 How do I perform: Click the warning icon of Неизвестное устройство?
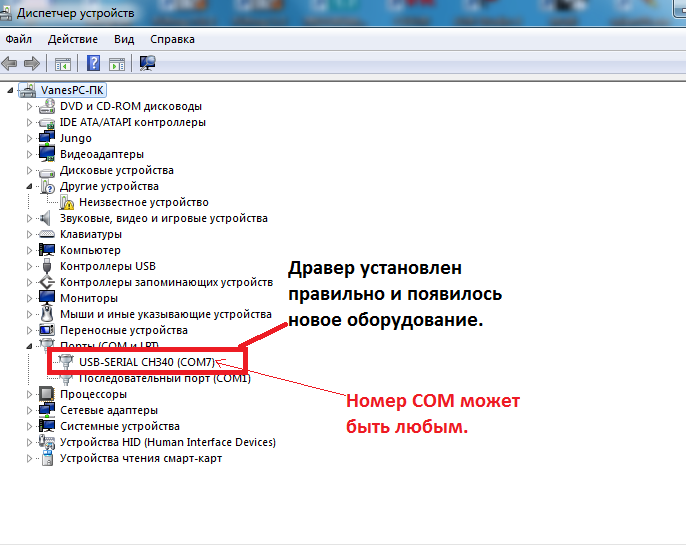coord(66,202)
